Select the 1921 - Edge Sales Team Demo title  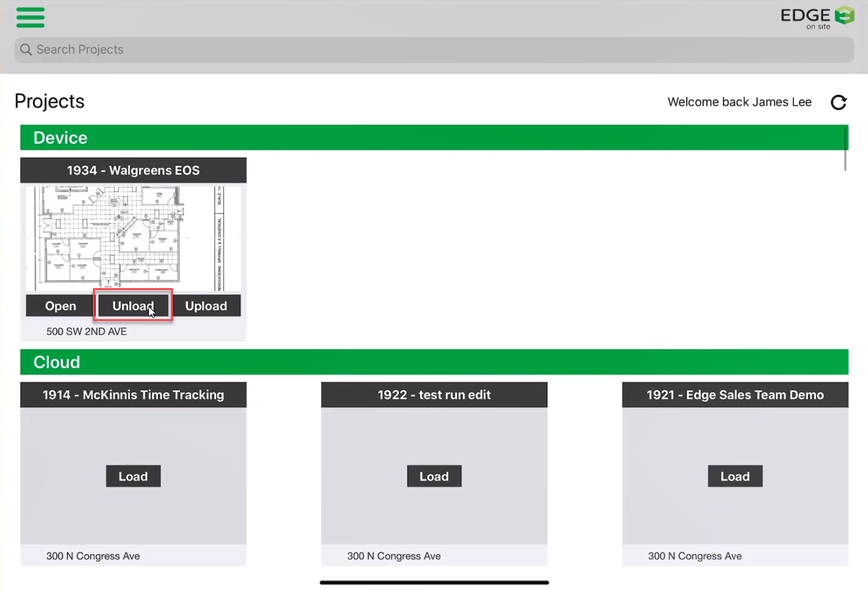[734, 395]
